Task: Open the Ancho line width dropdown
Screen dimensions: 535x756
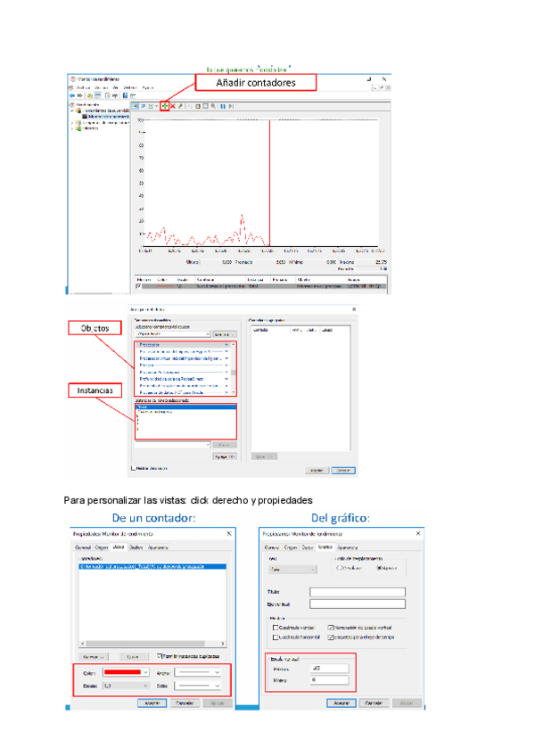Action: [x=198, y=672]
